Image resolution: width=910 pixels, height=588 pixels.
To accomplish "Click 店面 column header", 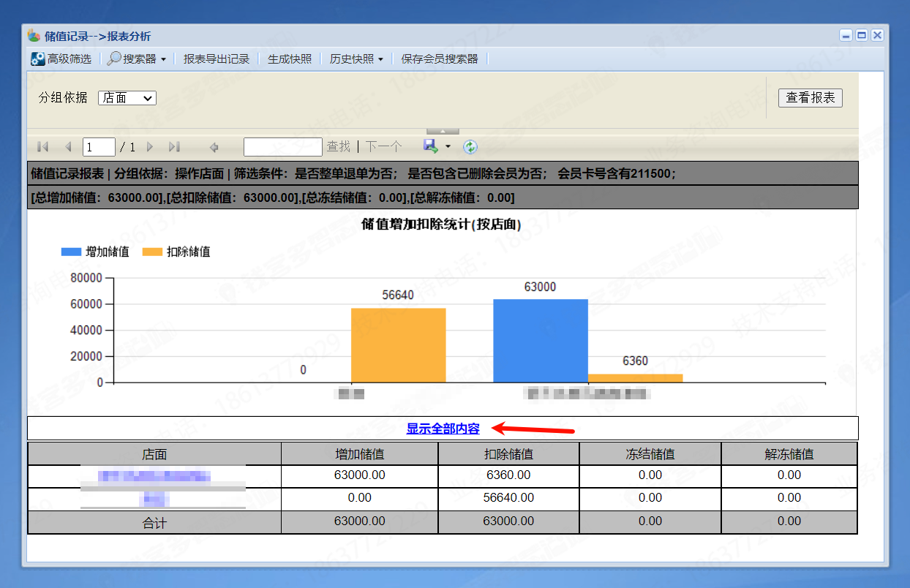I will [x=154, y=454].
